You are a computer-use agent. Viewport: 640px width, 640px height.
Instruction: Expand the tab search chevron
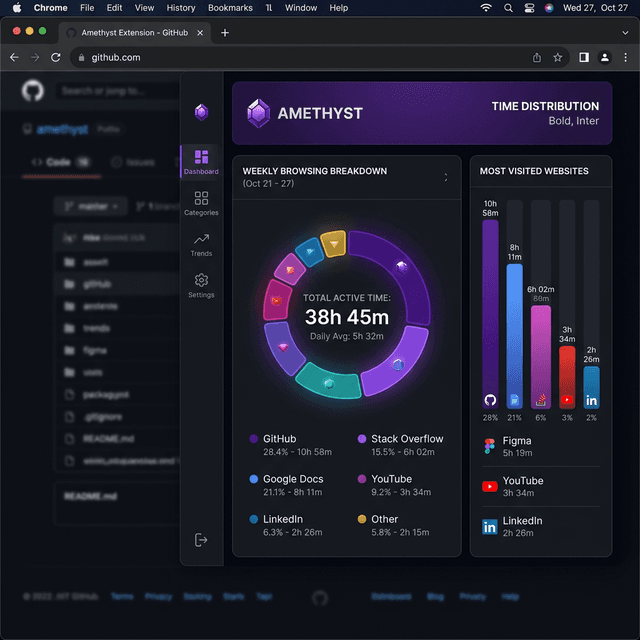624,32
